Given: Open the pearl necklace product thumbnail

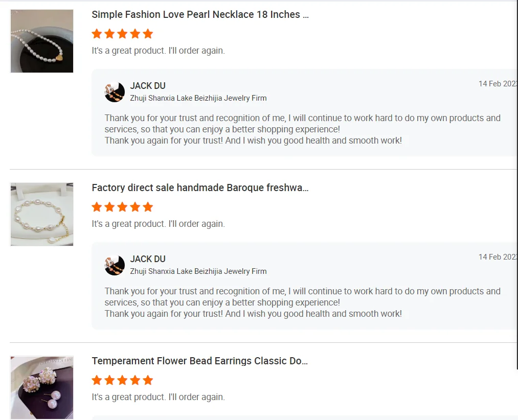Looking at the screenshot, I should (x=42, y=41).
